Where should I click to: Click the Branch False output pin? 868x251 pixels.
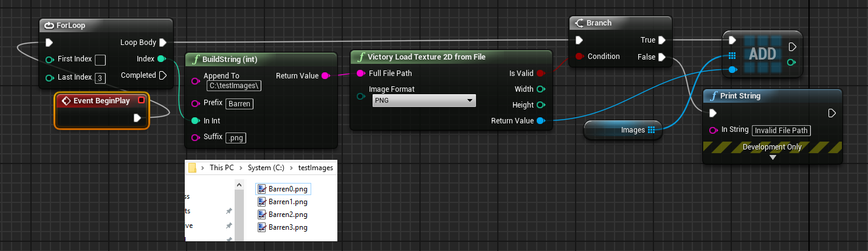tap(662, 57)
